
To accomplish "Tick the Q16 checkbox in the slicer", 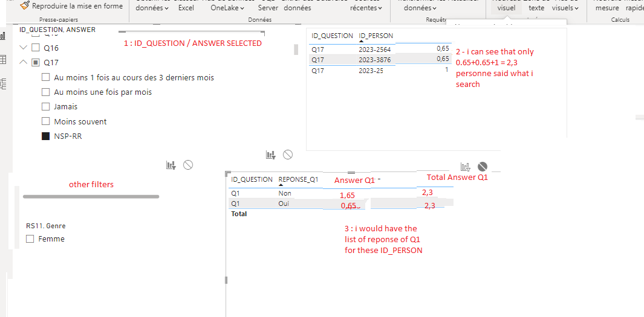I will point(36,48).
